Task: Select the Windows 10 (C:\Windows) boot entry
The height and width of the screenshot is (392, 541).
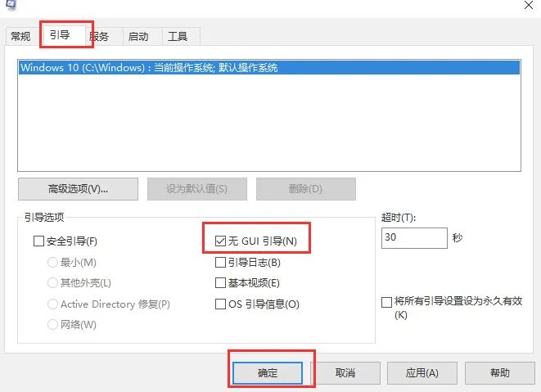Action: pyautogui.click(x=269, y=67)
